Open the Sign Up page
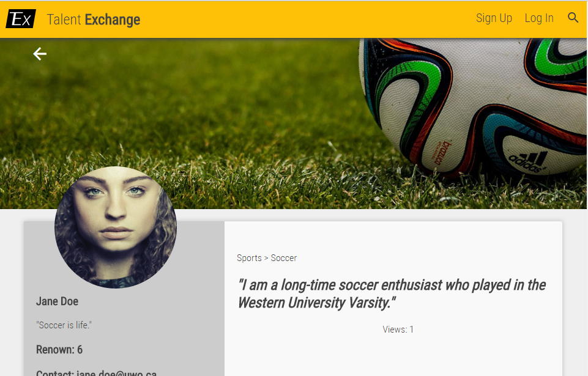This screenshot has height=376, width=588. click(x=494, y=18)
